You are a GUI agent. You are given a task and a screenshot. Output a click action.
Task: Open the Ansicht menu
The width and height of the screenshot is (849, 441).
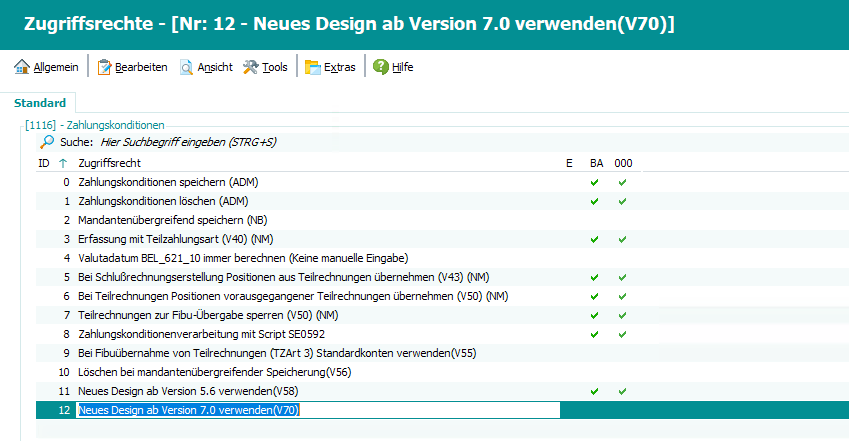(x=215, y=67)
